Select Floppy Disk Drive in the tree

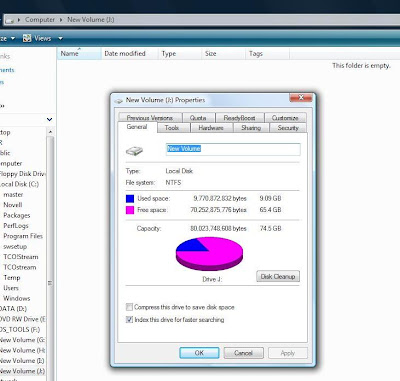pos(22,174)
